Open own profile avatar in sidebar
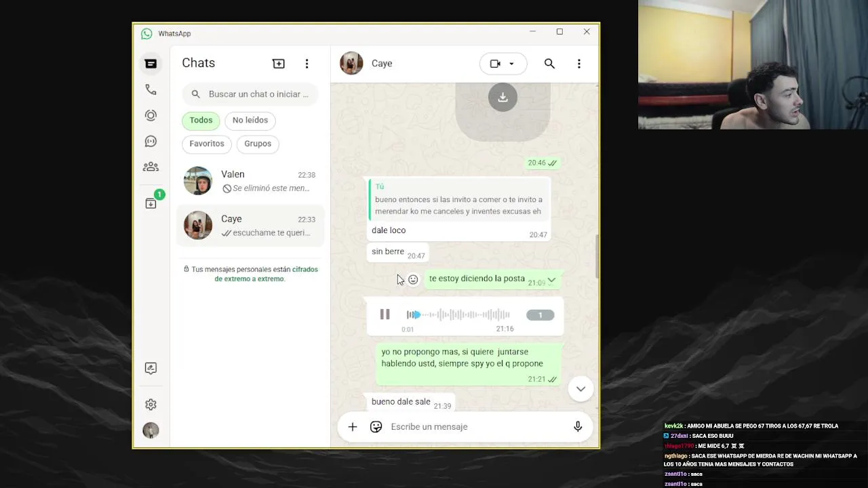The image size is (868, 488). click(151, 430)
